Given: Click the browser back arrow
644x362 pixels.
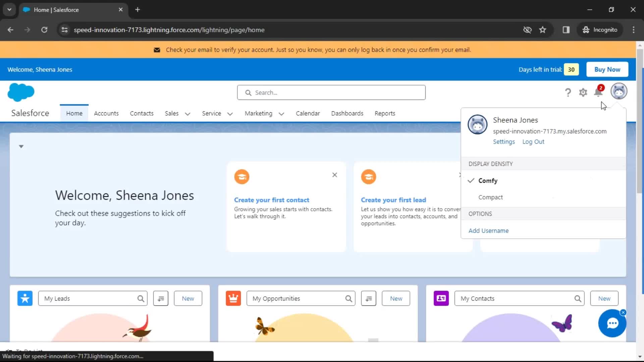Looking at the screenshot, I should [10, 30].
